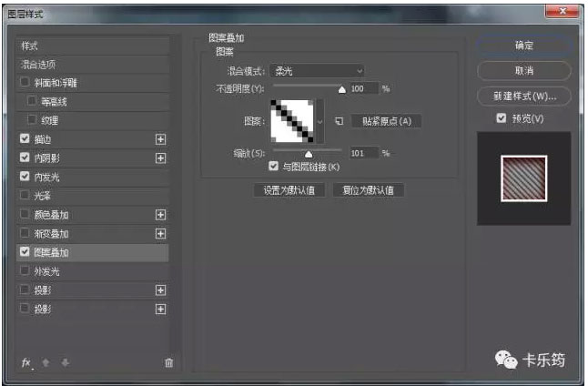This screenshot has height=386, width=588.
Task: Close the 图层样式 dialog
Action: (x=563, y=11)
